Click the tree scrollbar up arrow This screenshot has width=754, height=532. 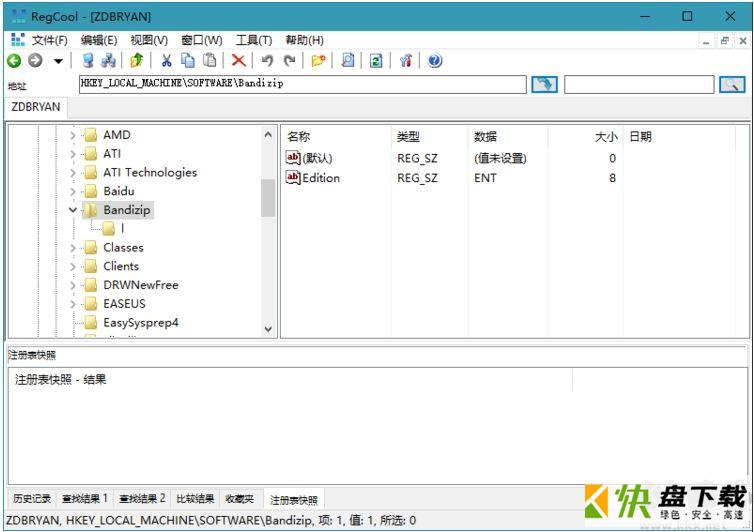click(x=268, y=135)
